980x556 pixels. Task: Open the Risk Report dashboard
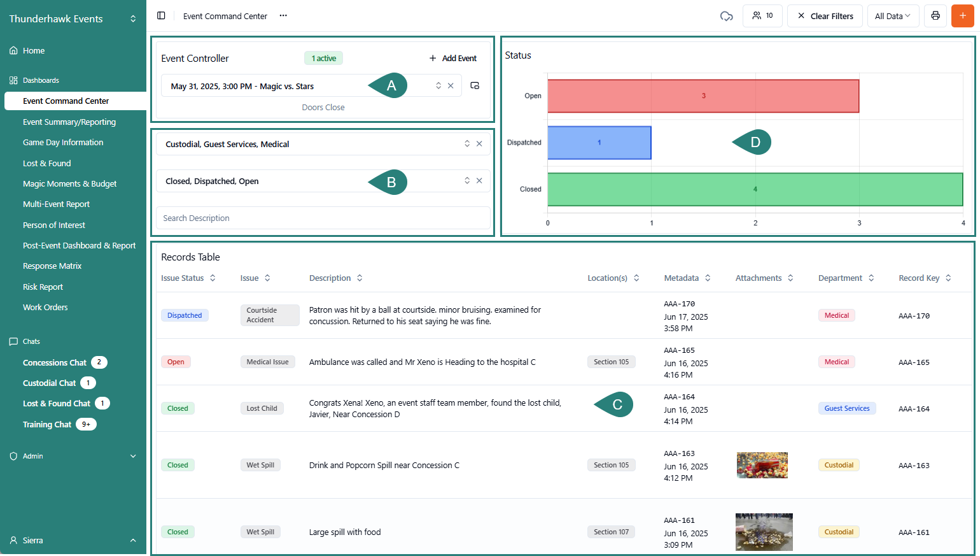(43, 287)
